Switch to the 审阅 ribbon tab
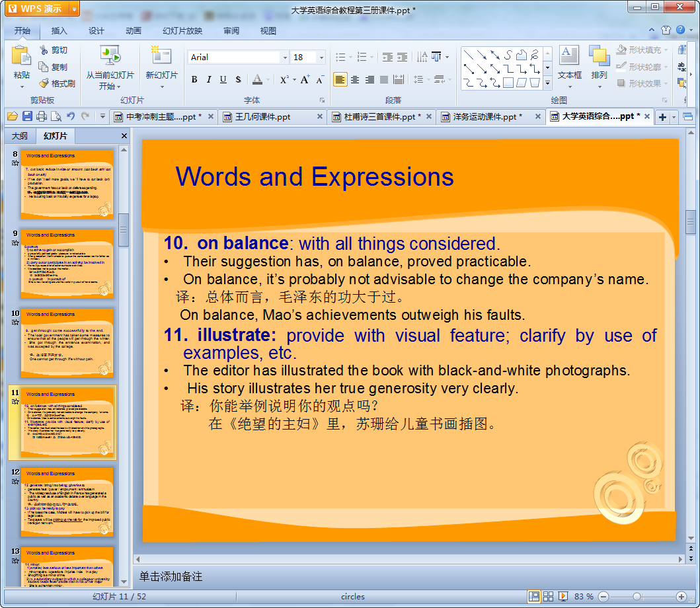 pos(231,31)
